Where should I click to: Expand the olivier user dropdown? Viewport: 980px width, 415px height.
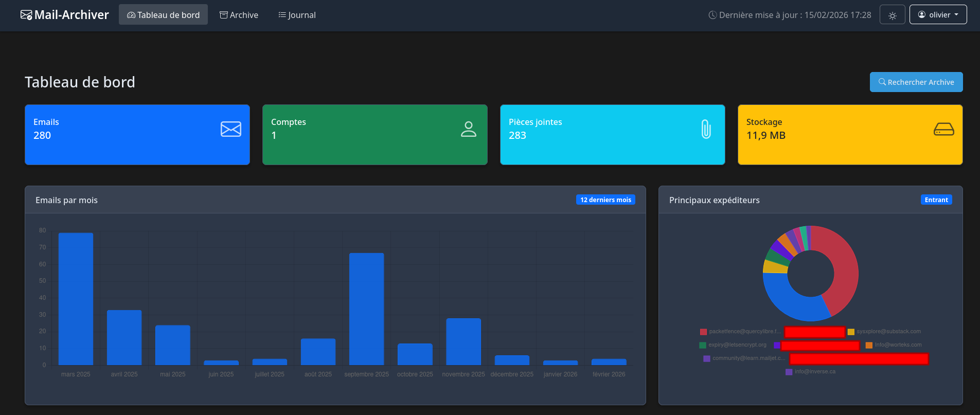(x=938, y=14)
